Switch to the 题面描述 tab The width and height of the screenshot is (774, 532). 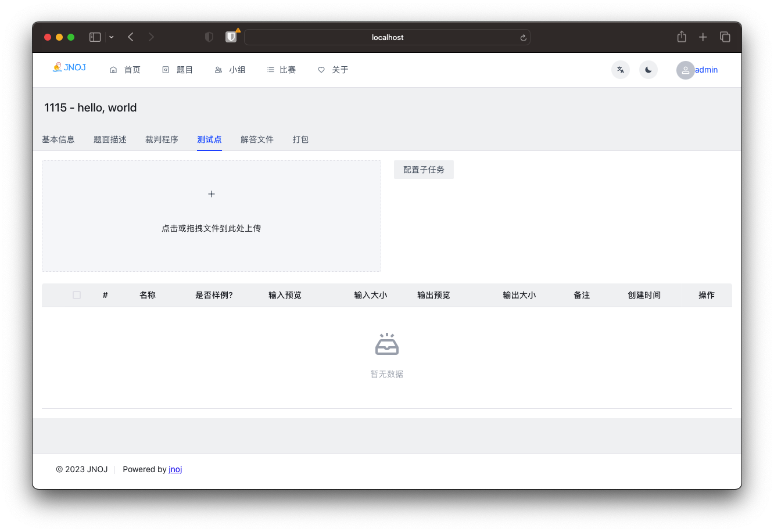click(x=110, y=139)
